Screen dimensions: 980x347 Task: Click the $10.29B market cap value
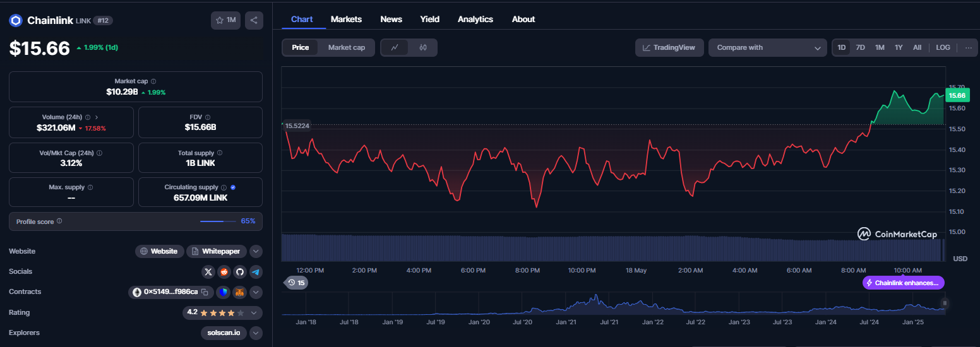(x=121, y=92)
